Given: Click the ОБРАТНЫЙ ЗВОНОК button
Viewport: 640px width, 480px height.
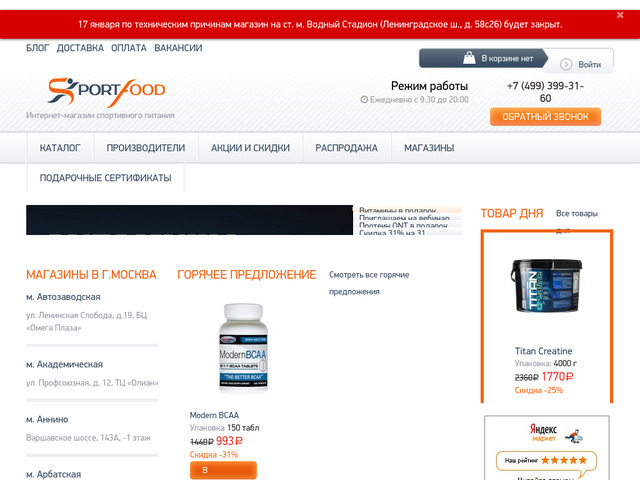Looking at the screenshot, I should [x=545, y=117].
